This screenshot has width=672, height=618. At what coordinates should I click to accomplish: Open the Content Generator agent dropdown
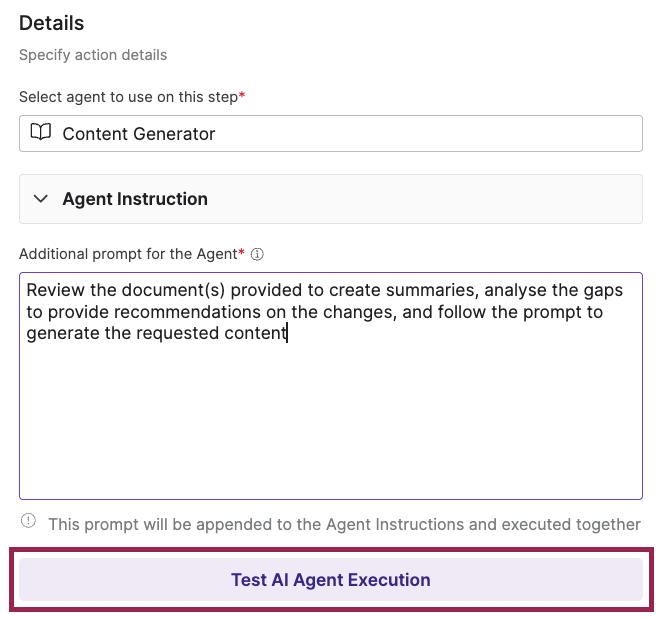[330, 133]
